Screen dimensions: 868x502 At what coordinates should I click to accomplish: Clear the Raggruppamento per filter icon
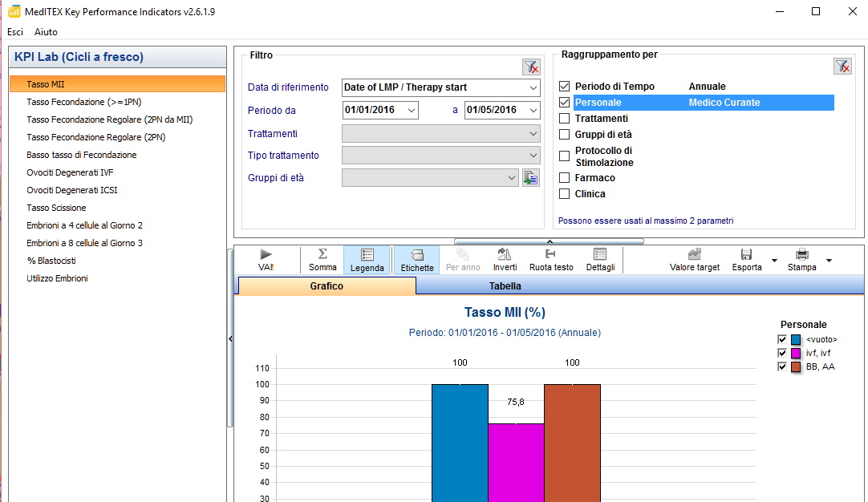pos(842,67)
